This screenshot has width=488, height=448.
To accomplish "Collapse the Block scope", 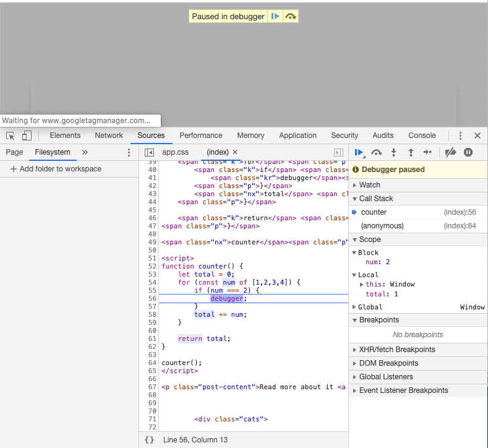I will [x=354, y=252].
